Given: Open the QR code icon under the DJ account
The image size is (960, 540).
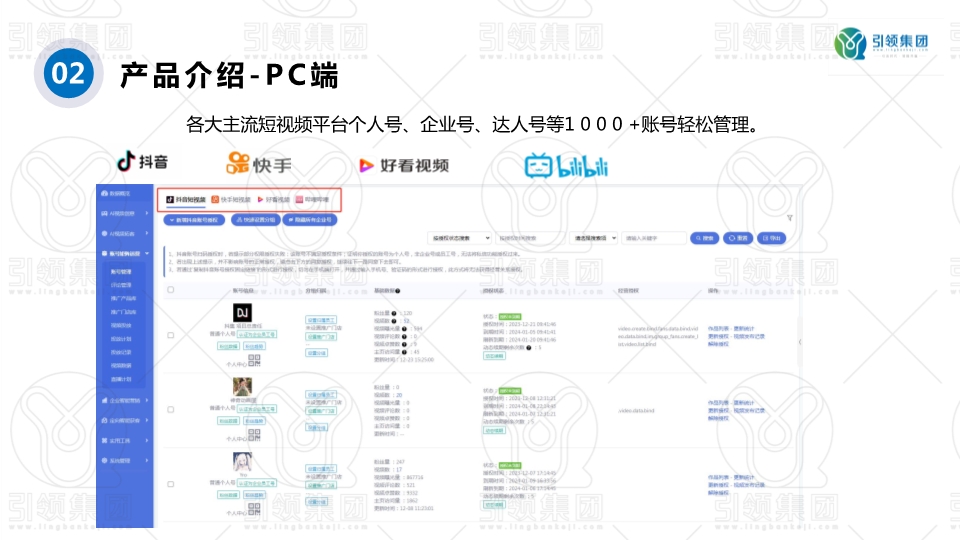Looking at the screenshot, I should pos(254,361).
